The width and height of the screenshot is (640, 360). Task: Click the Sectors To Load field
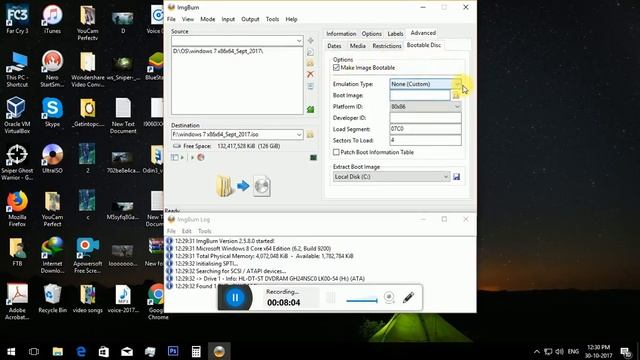[425, 140]
